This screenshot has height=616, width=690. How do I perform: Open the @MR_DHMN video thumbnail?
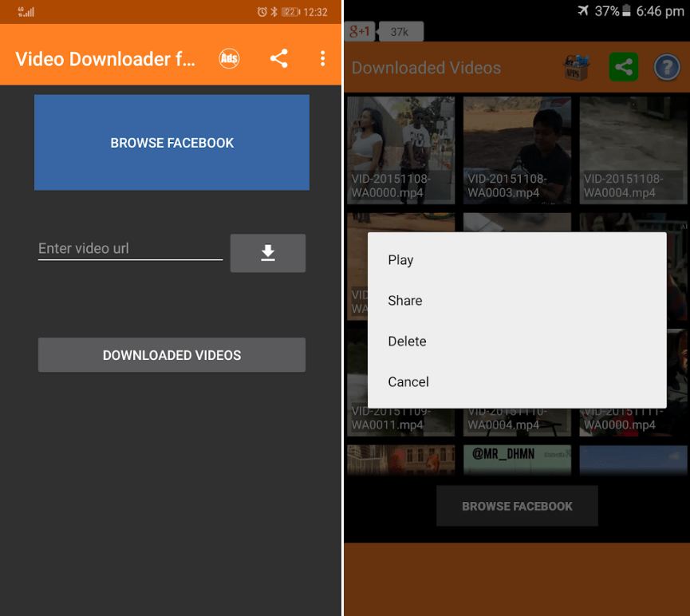click(x=517, y=460)
